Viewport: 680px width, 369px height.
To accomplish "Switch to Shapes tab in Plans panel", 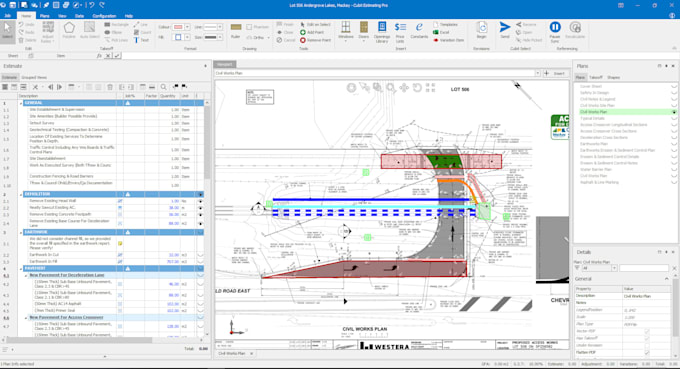I will [x=614, y=77].
